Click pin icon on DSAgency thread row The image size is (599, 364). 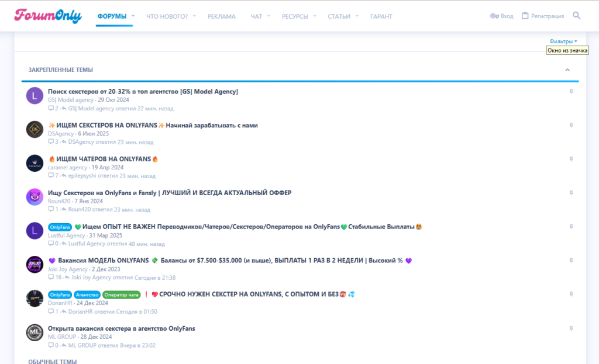571,125
